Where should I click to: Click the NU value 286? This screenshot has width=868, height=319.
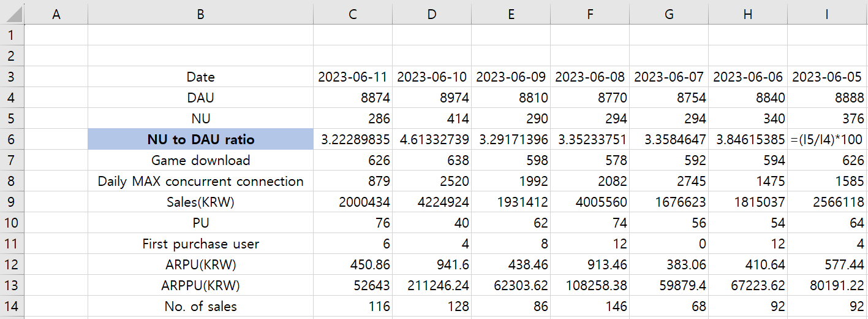(353, 118)
